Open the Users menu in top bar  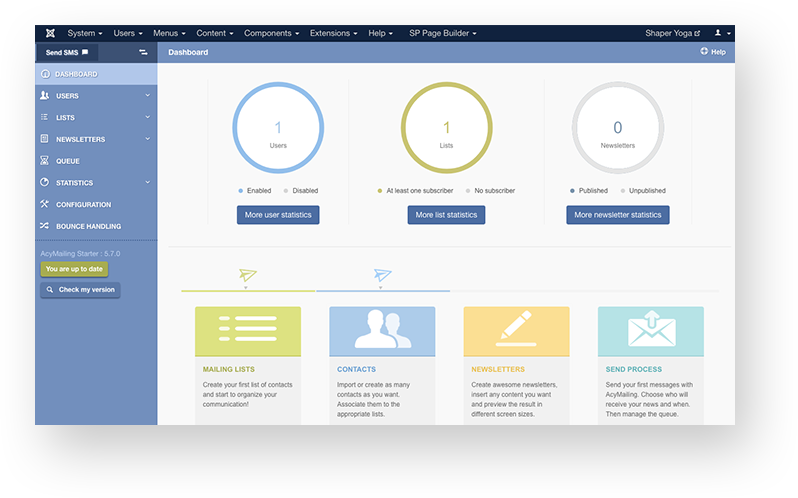click(128, 33)
